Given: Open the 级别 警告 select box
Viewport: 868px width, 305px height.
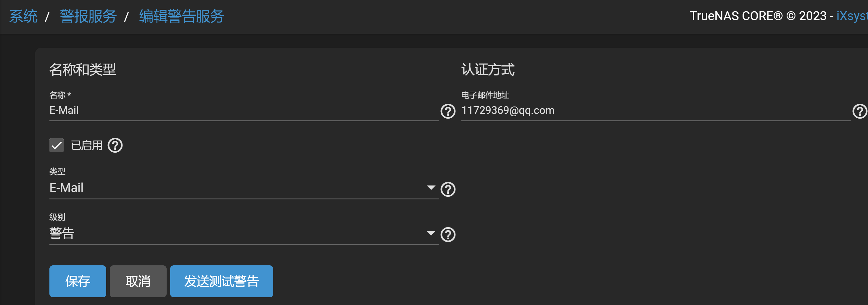Looking at the screenshot, I should [x=236, y=233].
